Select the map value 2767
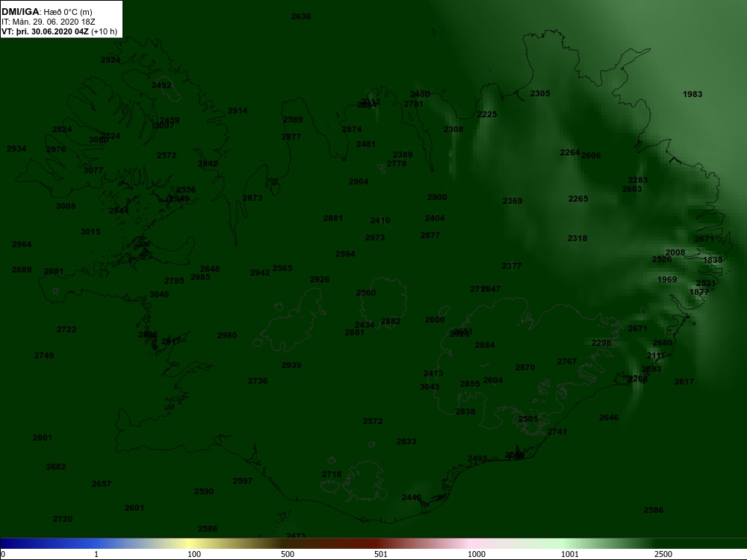This screenshot has height=560, width=747. point(567,361)
